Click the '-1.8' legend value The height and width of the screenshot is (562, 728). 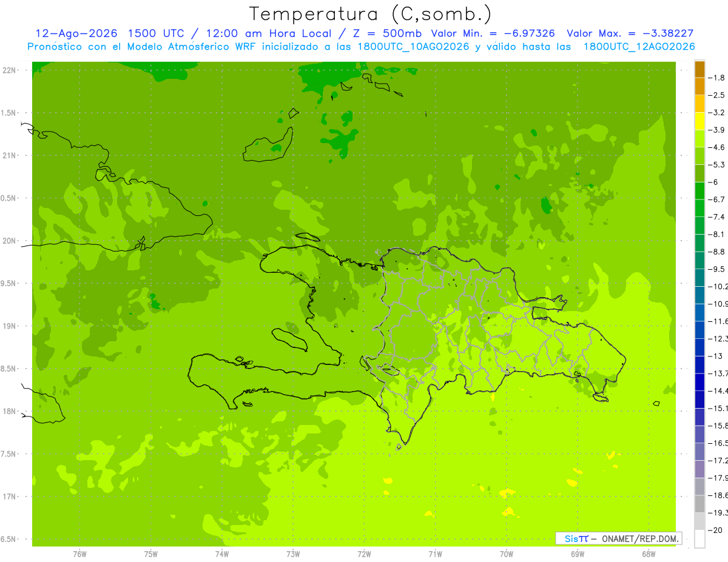tap(718, 78)
